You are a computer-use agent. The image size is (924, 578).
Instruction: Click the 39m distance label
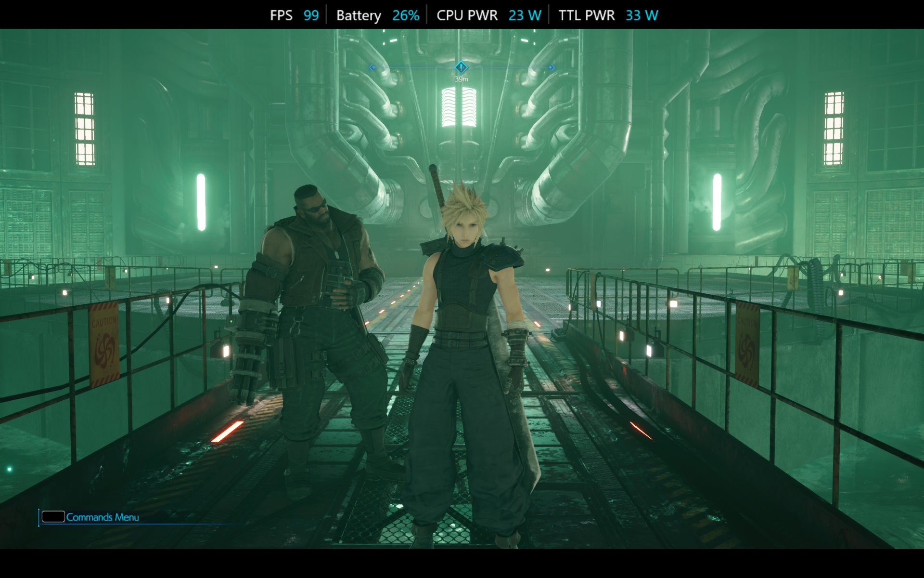tap(461, 79)
